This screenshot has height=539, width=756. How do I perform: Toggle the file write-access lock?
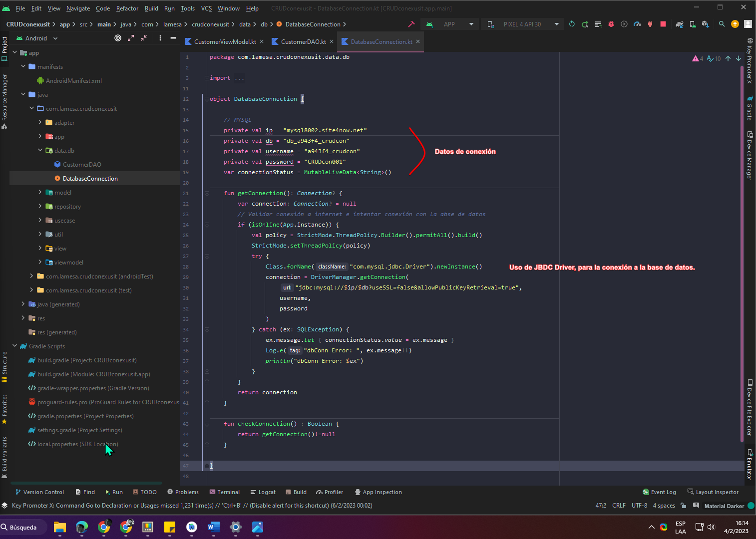684,506
